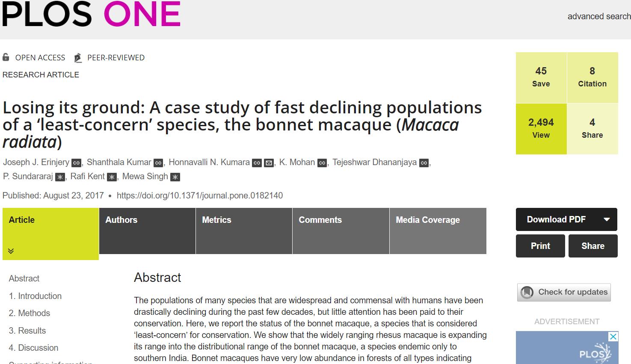This screenshot has width=631, height=364.
Task: Click the PLOS ONE logo
Action: click(x=91, y=14)
